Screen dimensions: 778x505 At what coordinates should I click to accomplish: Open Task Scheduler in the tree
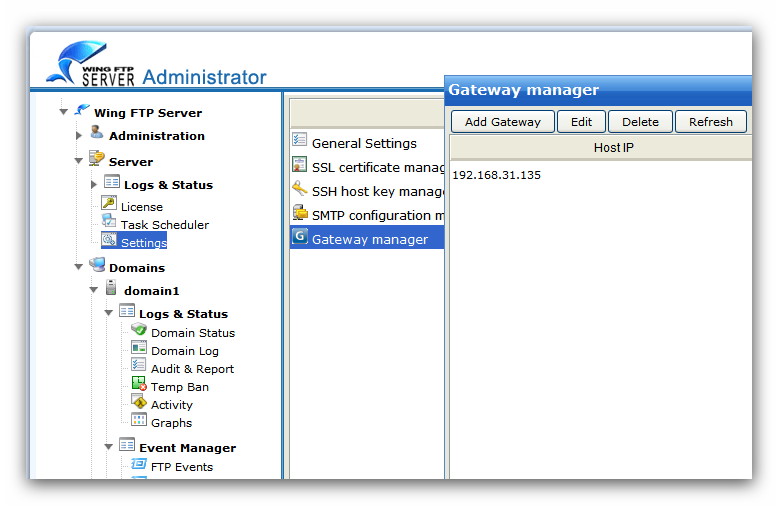(x=165, y=225)
